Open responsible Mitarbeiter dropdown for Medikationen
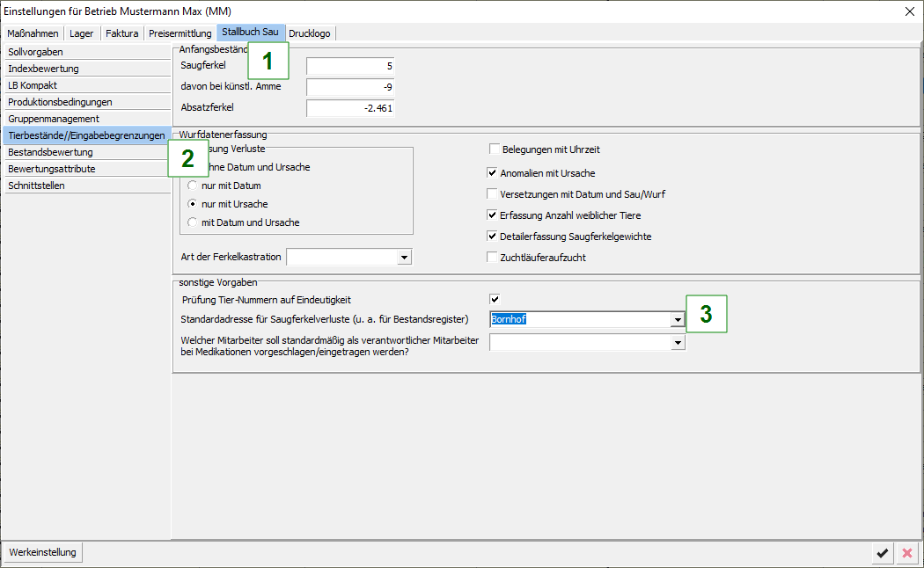 click(677, 342)
